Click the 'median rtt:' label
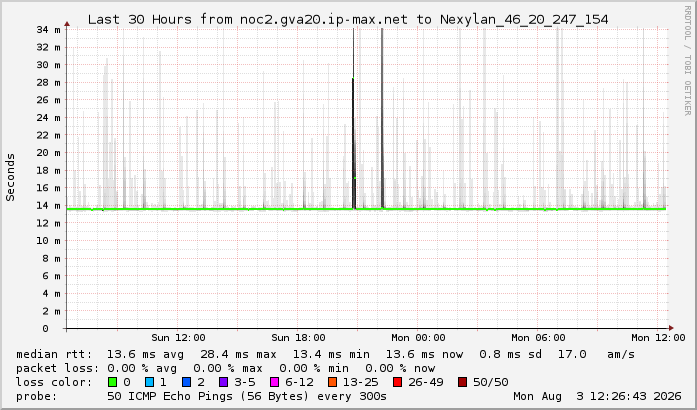697x410 pixels. click(54, 354)
